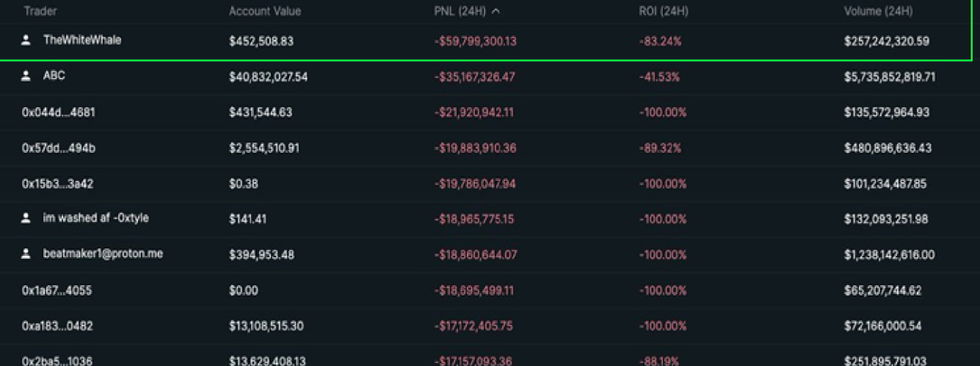This screenshot has height=366, width=980.
Task: Click the profile icon beside beatmaker1@proton.me
Action: [x=26, y=254]
